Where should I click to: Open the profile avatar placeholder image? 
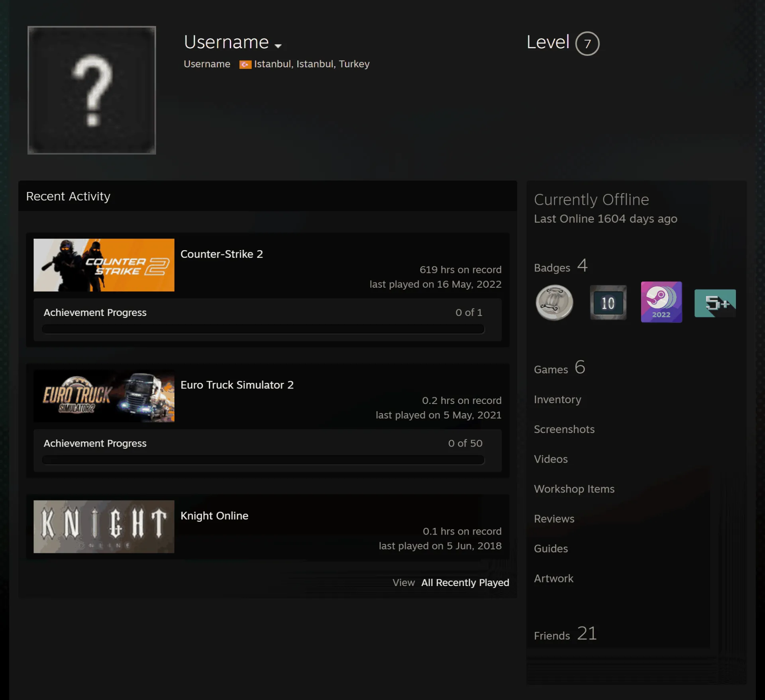(92, 90)
